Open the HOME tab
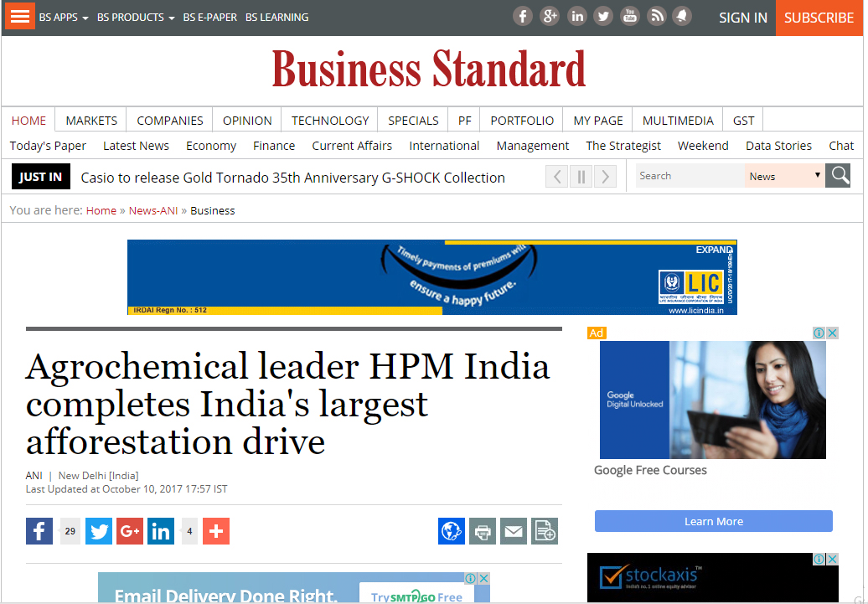The width and height of the screenshot is (868, 604). click(x=28, y=121)
